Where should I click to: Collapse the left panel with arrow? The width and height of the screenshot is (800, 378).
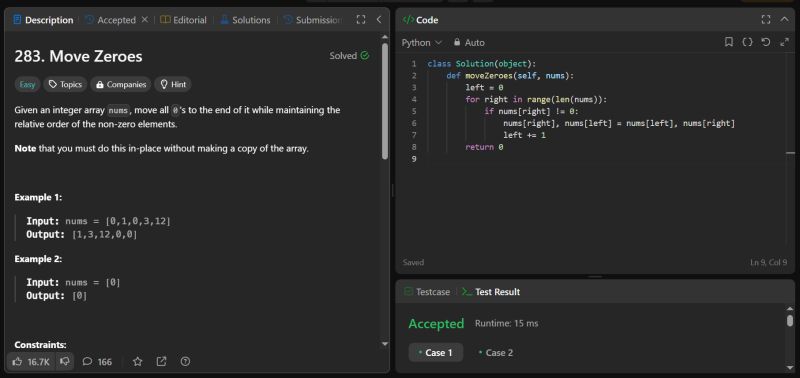[x=379, y=20]
